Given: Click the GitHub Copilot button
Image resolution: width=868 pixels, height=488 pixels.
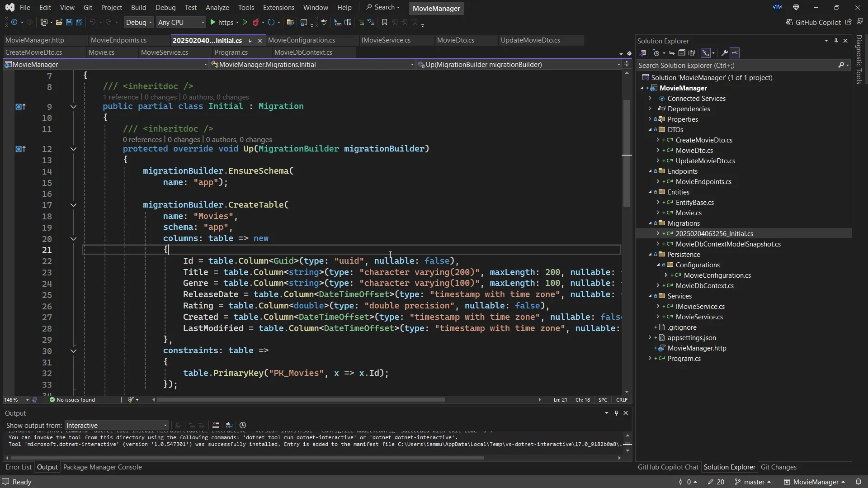Looking at the screenshot, I should pyautogui.click(x=813, y=22).
